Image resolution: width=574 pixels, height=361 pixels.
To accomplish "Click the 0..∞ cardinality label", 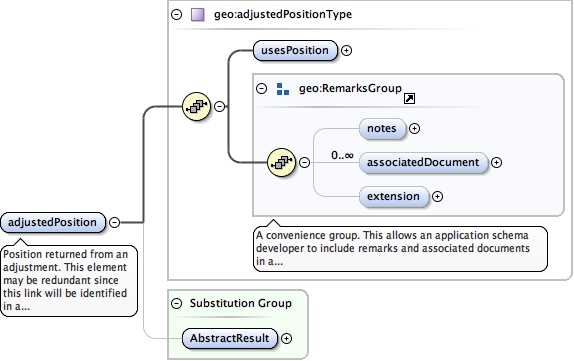I will (343, 155).
